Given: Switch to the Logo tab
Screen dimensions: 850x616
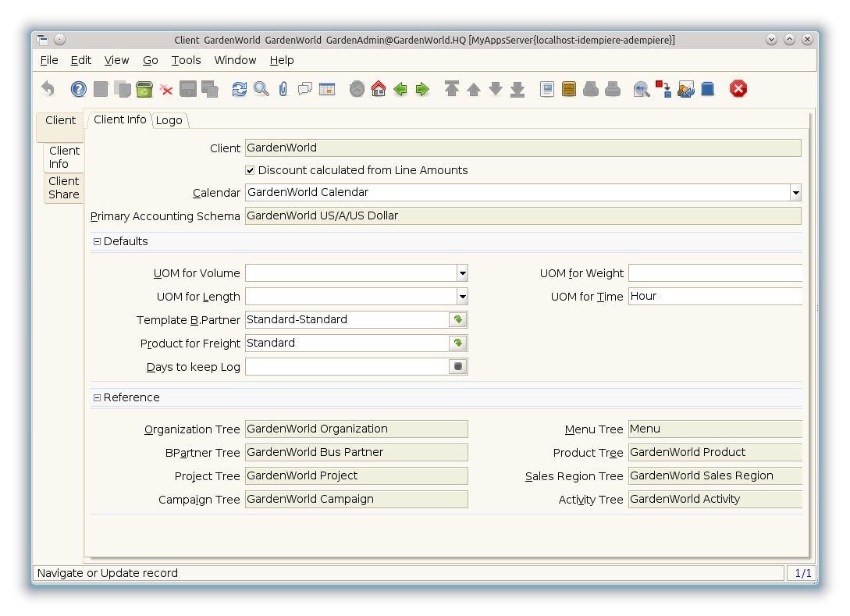Looking at the screenshot, I should [169, 120].
